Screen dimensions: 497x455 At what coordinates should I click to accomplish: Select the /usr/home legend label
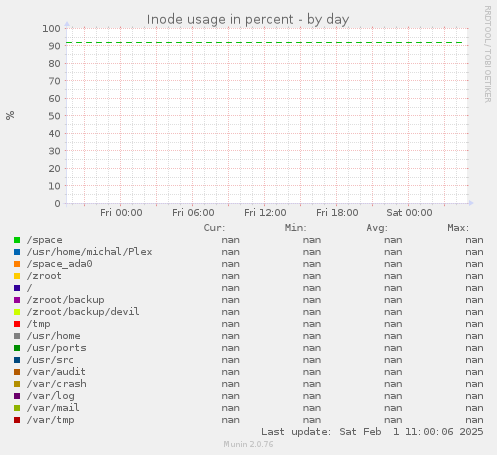[53, 336]
